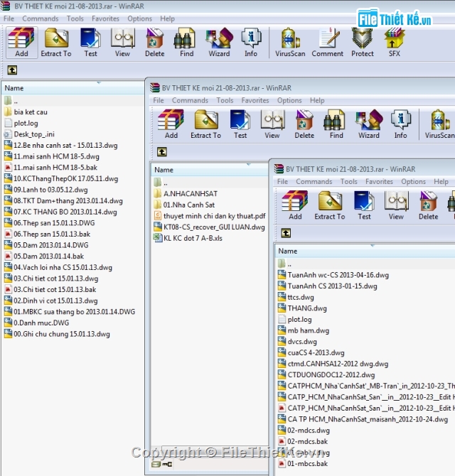Select 'TuanAnh wc-CS 2013-04-16.dwg'
The image size is (455, 476).
click(x=338, y=275)
